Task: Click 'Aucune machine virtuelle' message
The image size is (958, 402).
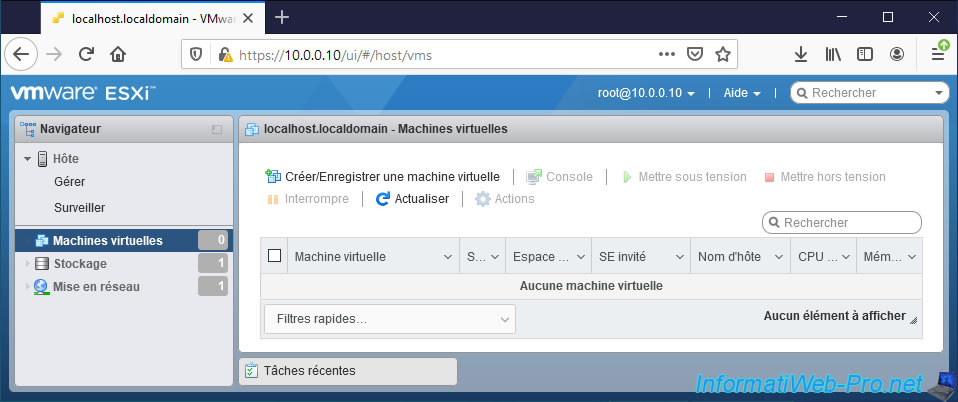Action: click(591, 286)
